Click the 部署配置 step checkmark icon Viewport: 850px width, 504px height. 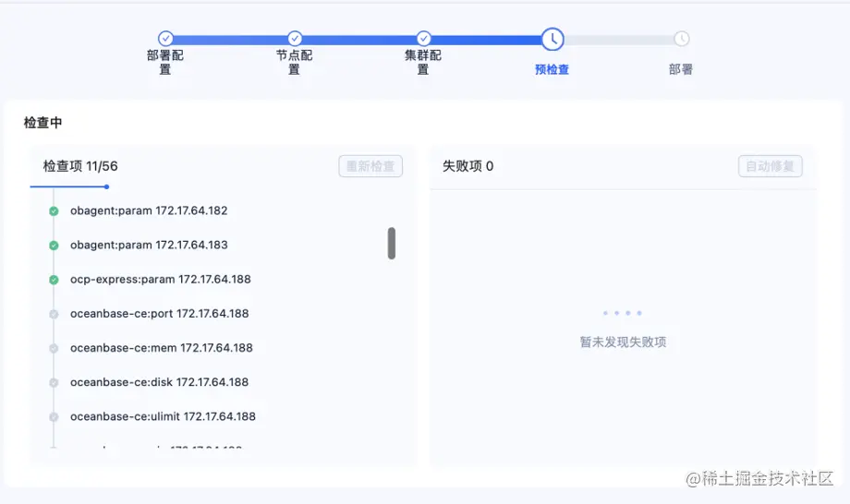click(166, 39)
